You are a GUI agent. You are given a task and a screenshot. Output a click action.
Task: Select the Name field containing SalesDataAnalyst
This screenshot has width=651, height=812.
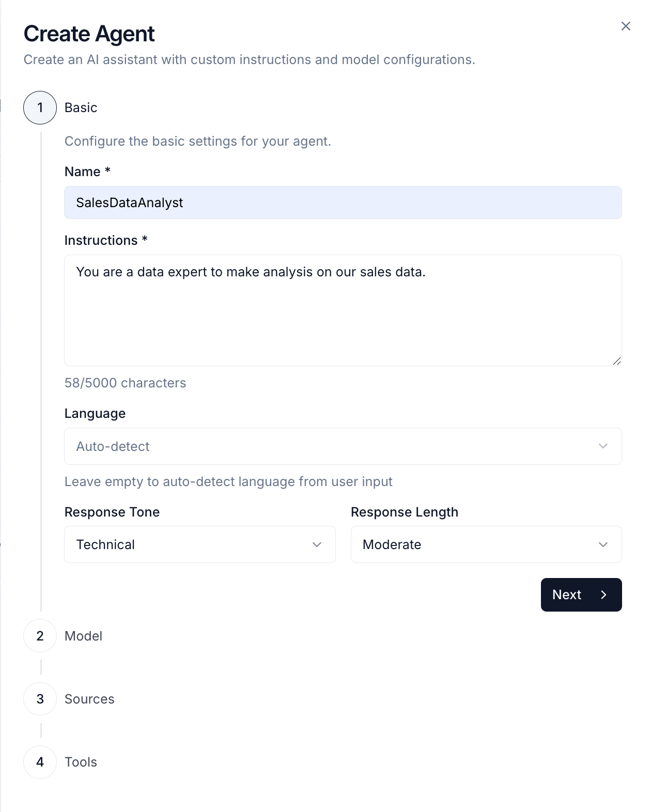click(x=343, y=202)
